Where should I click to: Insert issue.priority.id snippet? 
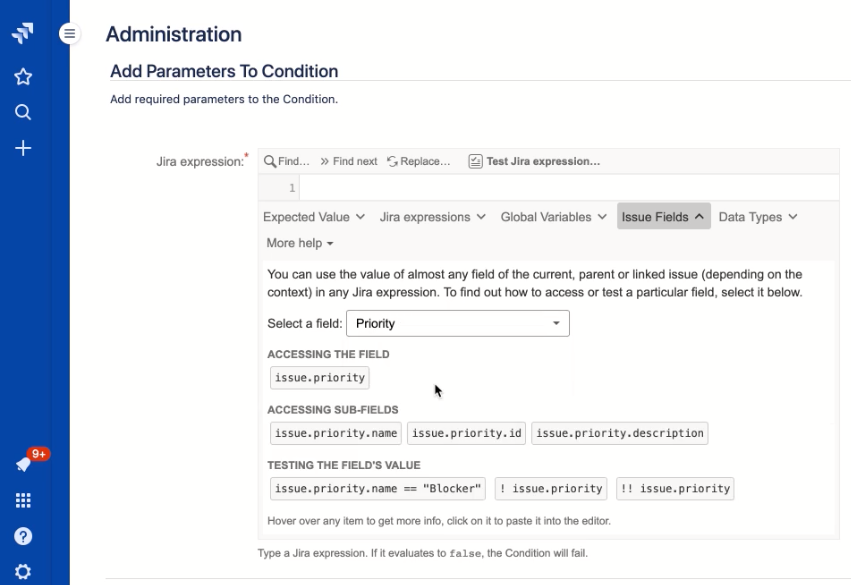(x=466, y=433)
